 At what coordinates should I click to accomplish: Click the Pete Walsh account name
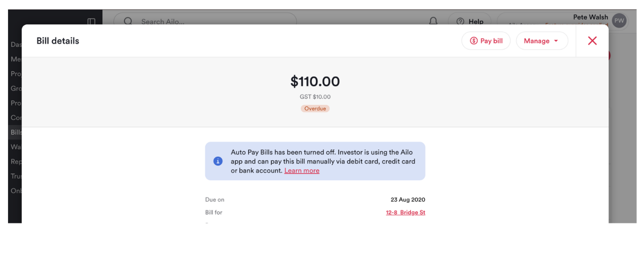click(x=590, y=17)
